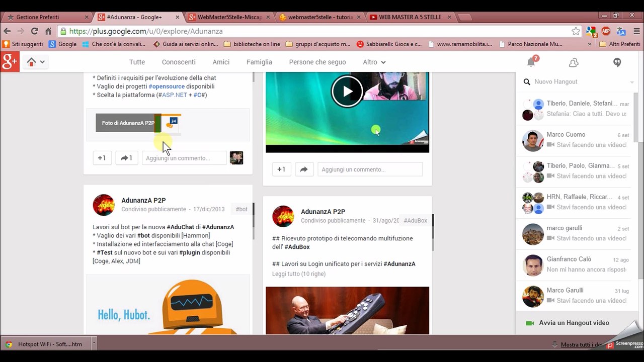Screen dimensions: 644x362
Task: Open the Hotspot WiFi download options arrow
Action: click(x=94, y=344)
